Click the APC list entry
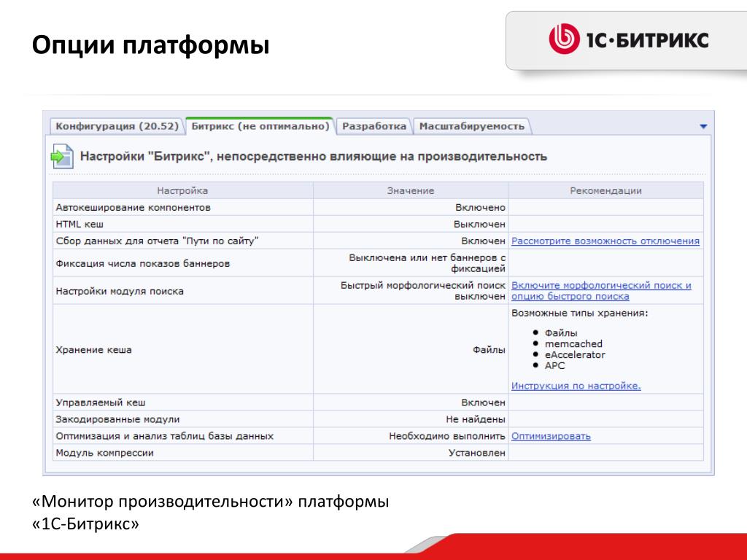 tap(554, 366)
